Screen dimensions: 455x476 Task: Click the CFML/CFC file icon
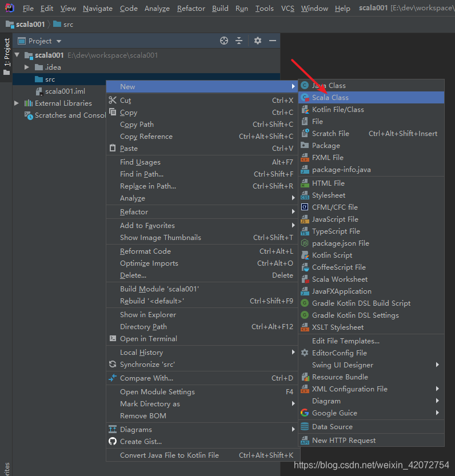305,207
